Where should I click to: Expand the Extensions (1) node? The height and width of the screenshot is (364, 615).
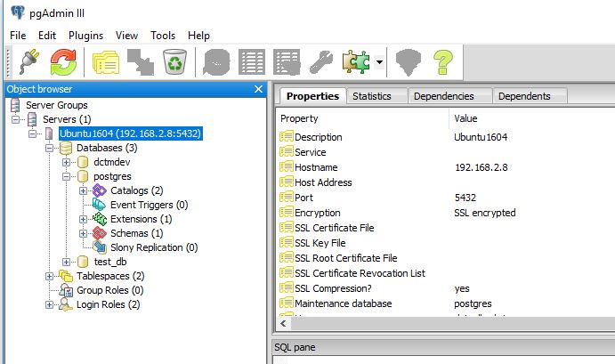click(x=83, y=219)
